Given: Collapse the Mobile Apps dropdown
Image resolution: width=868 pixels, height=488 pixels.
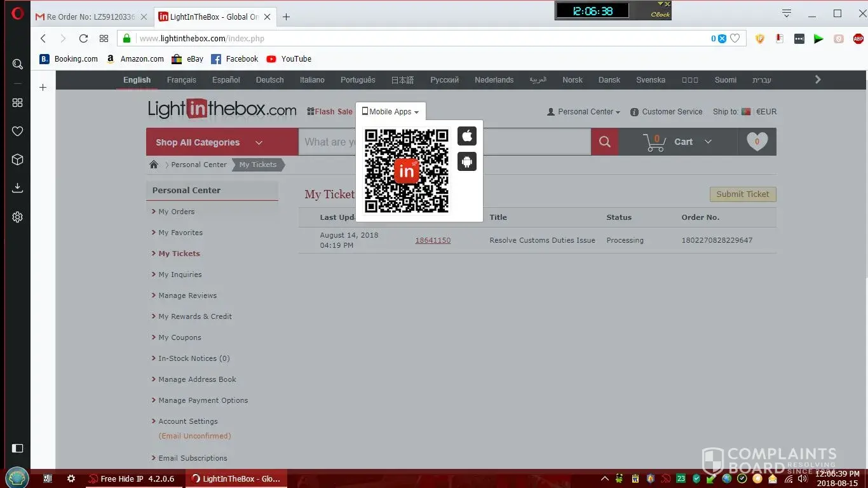Looking at the screenshot, I should 391,112.
